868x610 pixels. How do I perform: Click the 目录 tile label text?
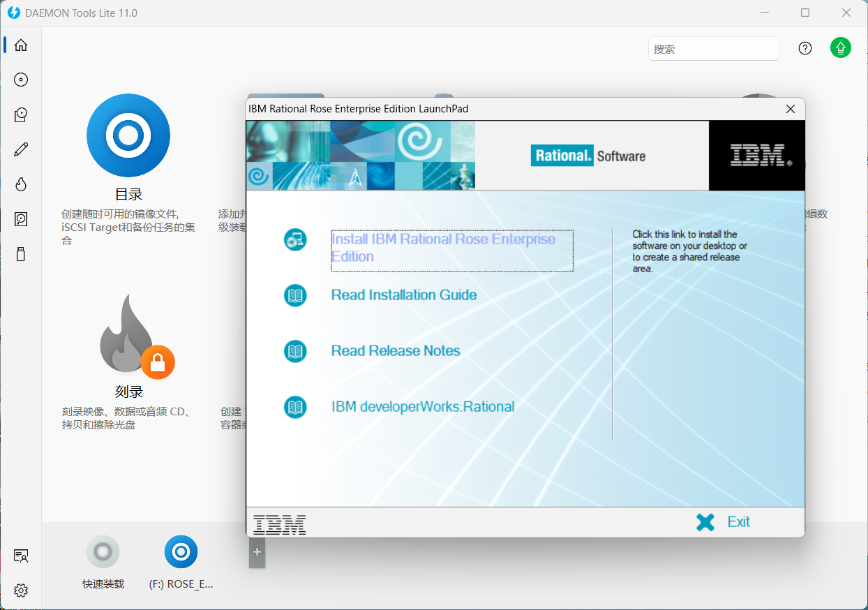pyautogui.click(x=128, y=195)
